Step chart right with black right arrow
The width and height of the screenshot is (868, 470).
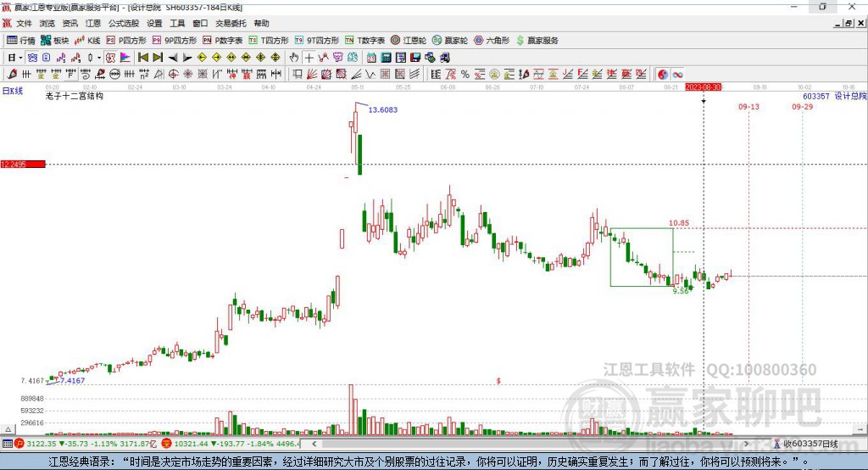[187, 58]
